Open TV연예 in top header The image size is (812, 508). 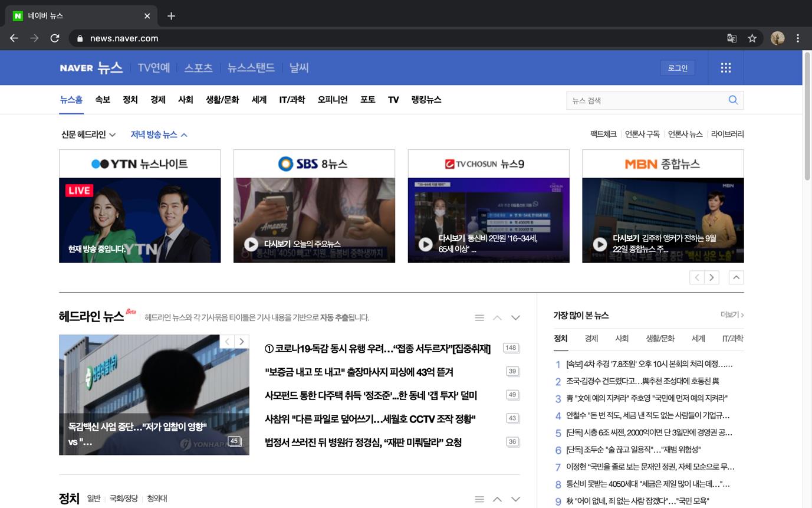154,68
